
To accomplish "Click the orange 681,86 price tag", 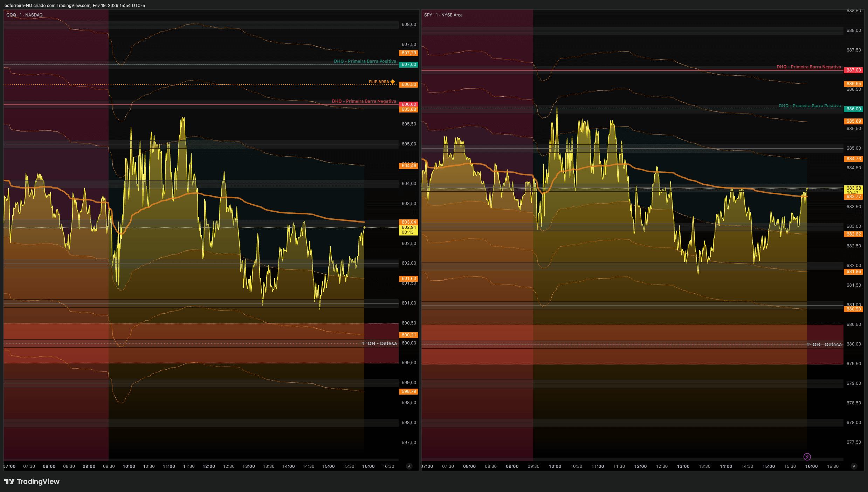I will tap(854, 272).
